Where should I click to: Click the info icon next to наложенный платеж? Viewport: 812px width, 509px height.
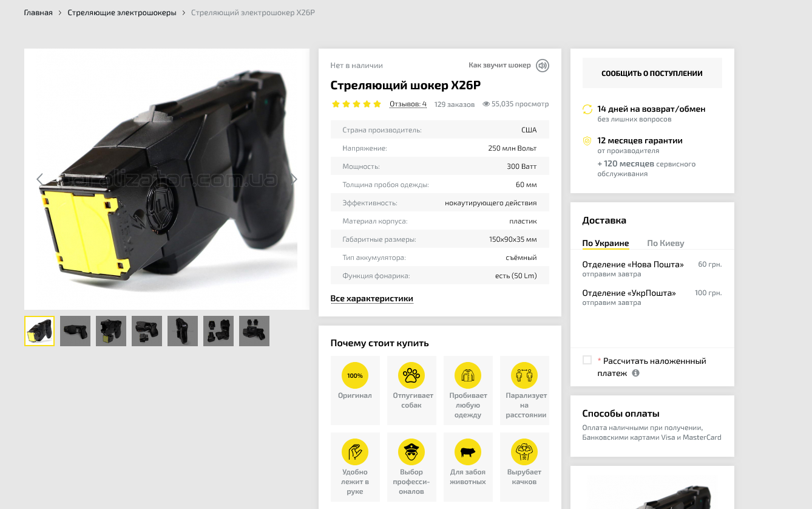[635, 373]
